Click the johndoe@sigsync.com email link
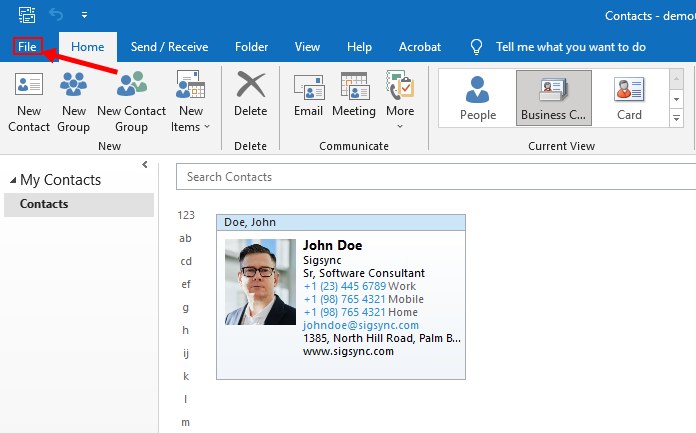 click(x=360, y=325)
